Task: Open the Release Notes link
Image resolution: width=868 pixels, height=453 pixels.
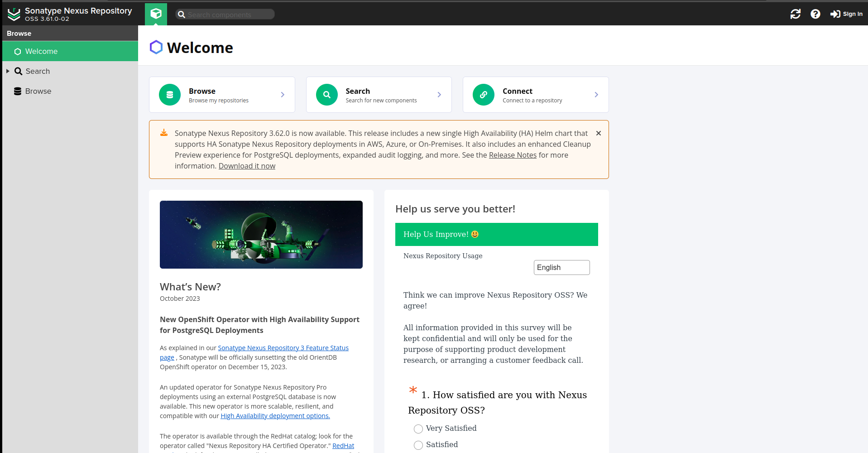Action: 512,155
